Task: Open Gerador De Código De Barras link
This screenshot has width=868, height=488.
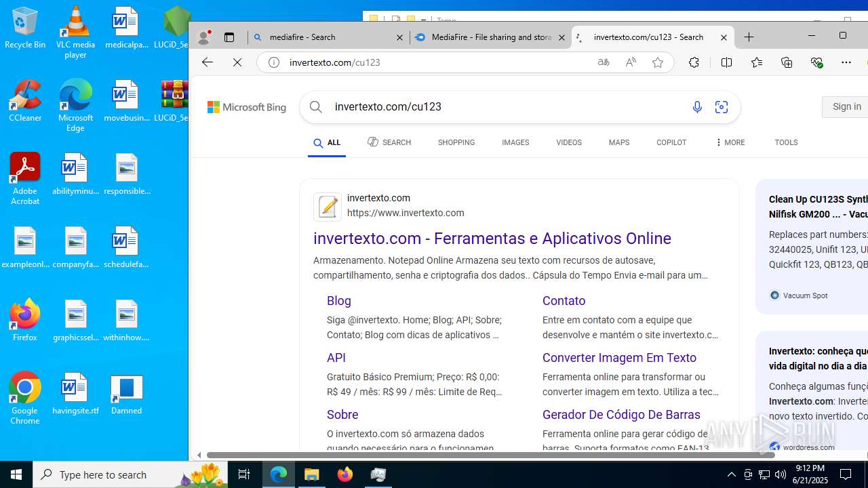Action: 621,415
